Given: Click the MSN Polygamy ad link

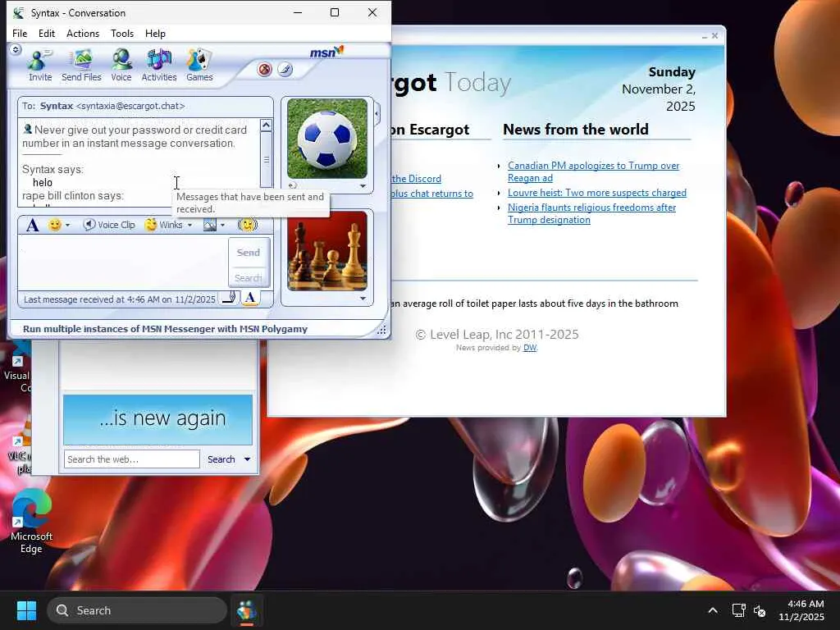Looking at the screenshot, I should [x=165, y=329].
